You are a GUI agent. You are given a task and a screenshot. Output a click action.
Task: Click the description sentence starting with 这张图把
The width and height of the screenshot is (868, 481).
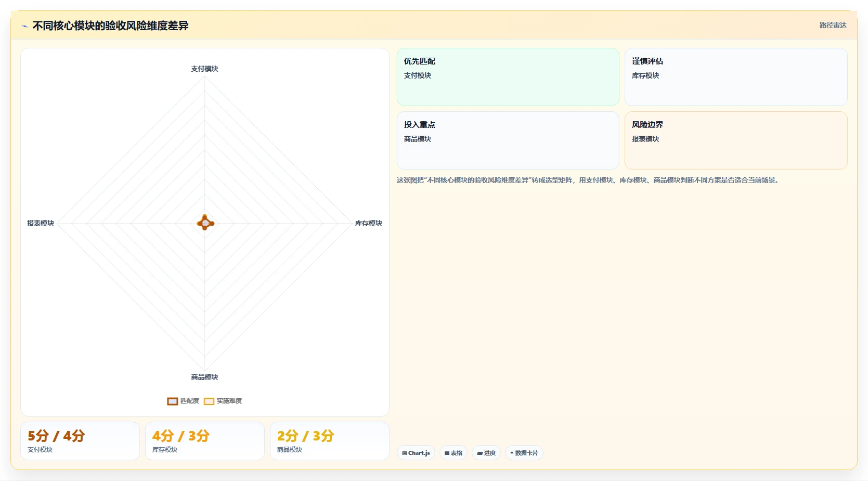pos(588,180)
